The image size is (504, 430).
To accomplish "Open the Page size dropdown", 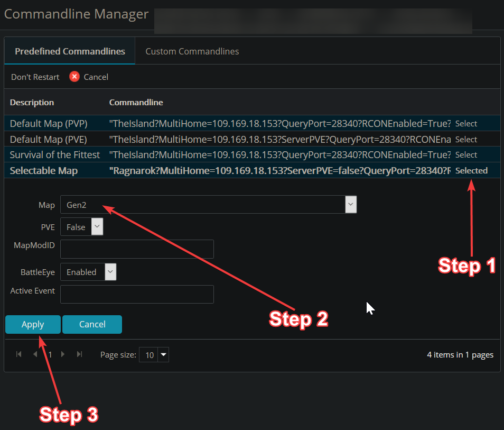I will [x=163, y=355].
